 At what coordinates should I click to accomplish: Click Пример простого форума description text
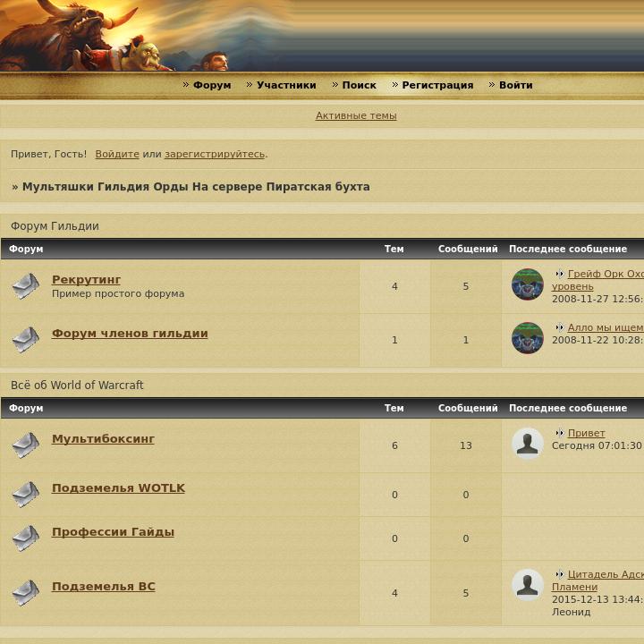coord(118,293)
